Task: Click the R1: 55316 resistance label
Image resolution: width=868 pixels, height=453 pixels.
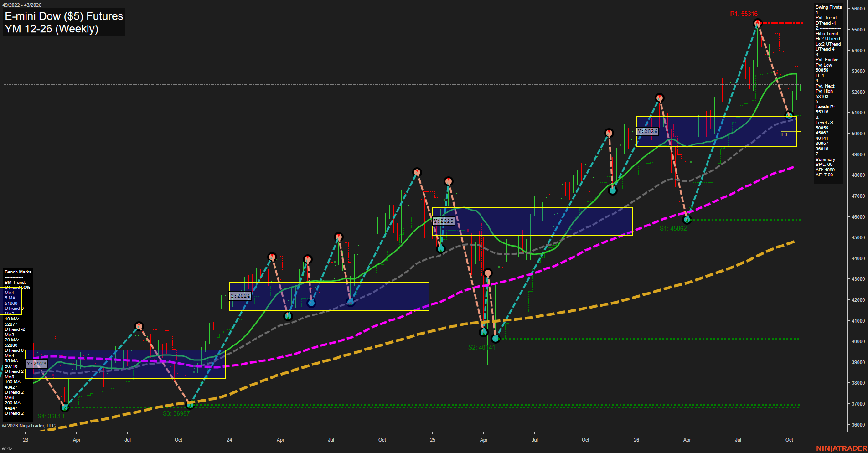Action: tap(744, 14)
